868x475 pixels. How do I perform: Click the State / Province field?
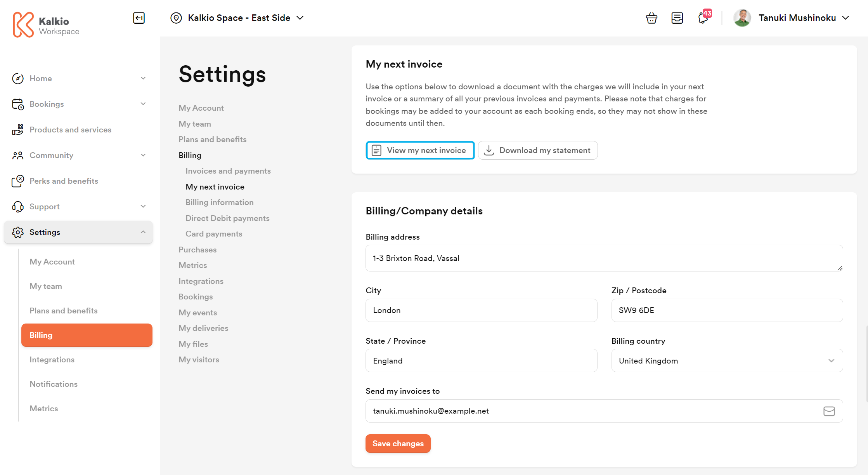point(481,360)
